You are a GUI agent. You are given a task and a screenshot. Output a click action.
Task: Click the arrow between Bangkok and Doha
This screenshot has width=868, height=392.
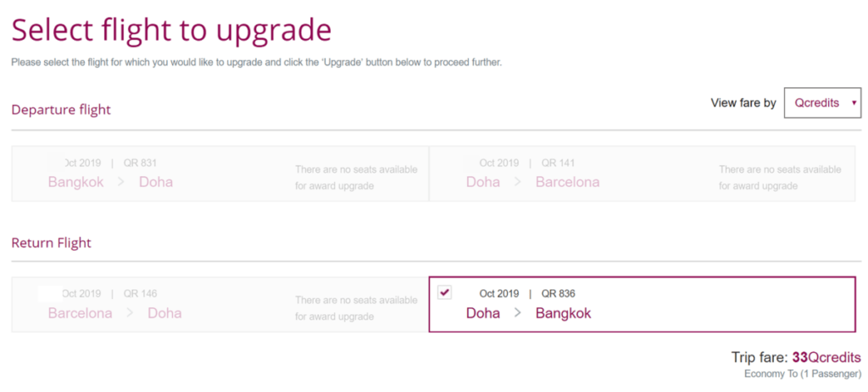[x=121, y=182]
